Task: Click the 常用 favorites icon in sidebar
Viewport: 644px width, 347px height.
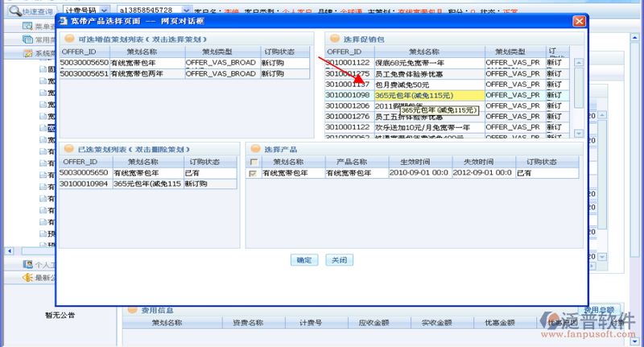Action: coord(27,39)
